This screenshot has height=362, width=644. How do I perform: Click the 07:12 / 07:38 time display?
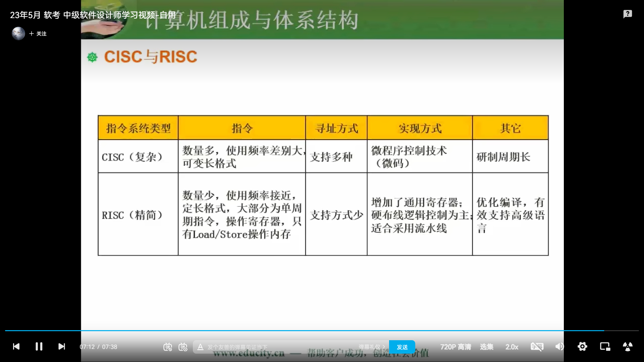pos(98,347)
